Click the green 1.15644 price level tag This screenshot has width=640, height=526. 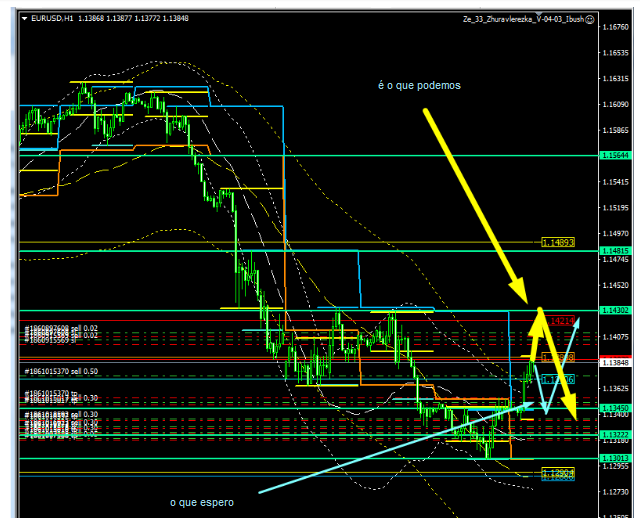[614, 155]
